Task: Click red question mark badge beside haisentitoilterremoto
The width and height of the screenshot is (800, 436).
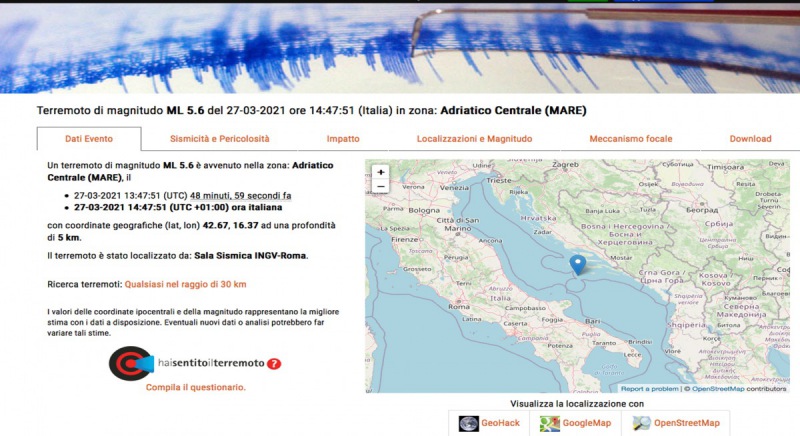Action: (x=274, y=363)
